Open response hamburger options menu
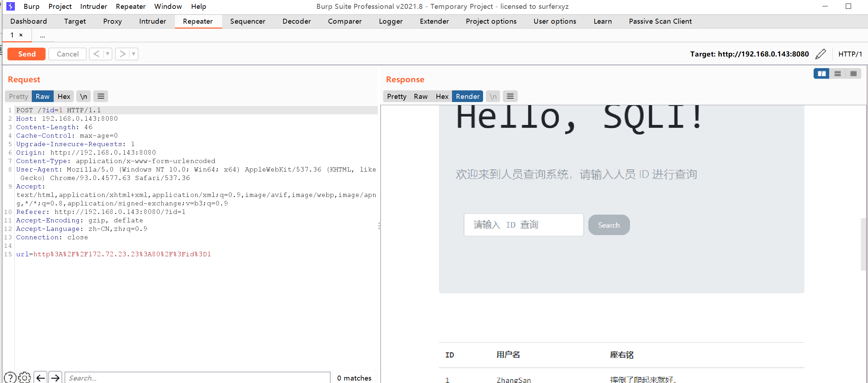Viewport: 868px width, 383px height. [510, 96]
